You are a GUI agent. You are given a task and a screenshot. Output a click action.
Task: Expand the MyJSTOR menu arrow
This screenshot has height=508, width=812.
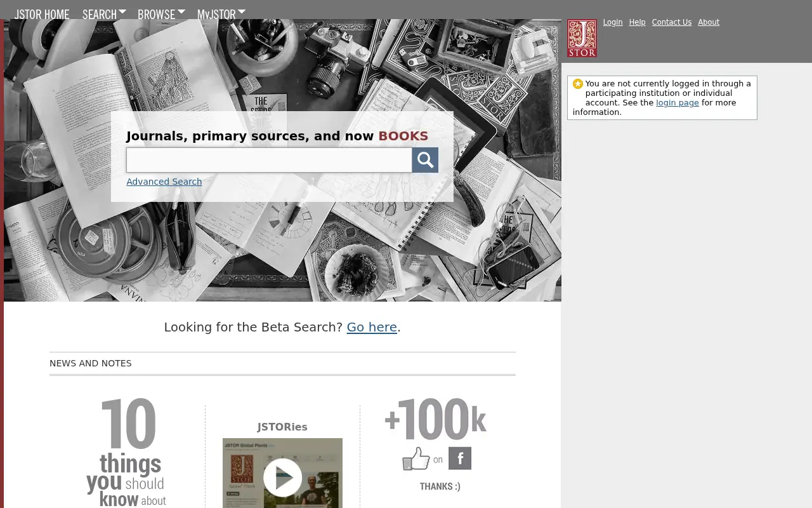tap(242, 11)
